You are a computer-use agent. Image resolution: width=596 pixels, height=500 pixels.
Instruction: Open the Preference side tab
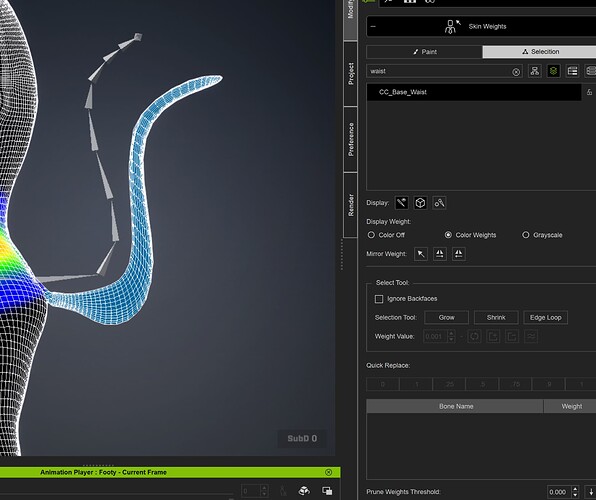click(x=350, y=139)
